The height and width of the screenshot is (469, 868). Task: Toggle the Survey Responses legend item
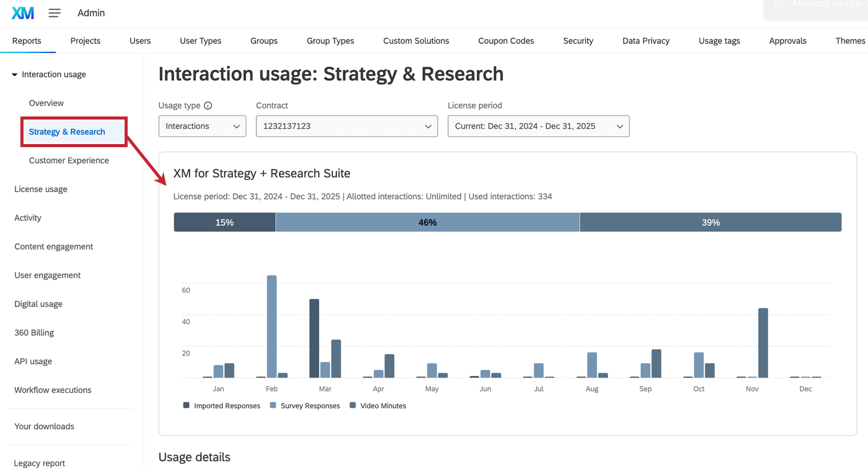305,405
